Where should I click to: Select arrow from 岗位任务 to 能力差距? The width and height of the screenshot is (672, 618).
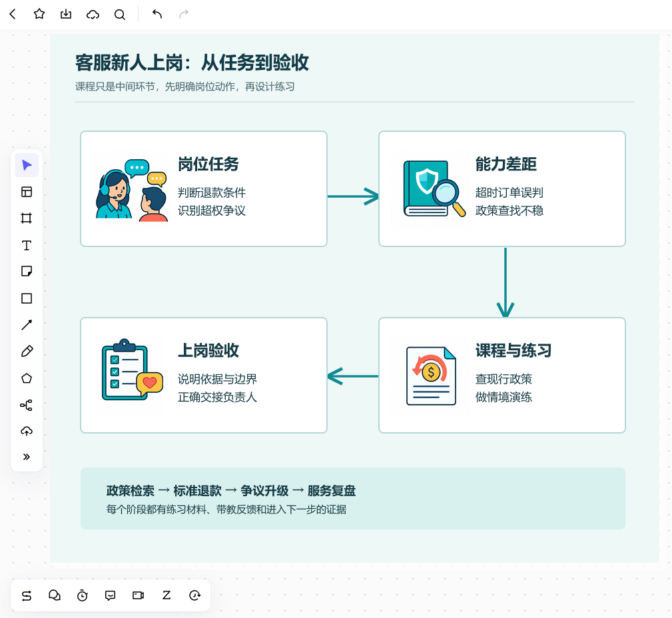tap(353, 196)
